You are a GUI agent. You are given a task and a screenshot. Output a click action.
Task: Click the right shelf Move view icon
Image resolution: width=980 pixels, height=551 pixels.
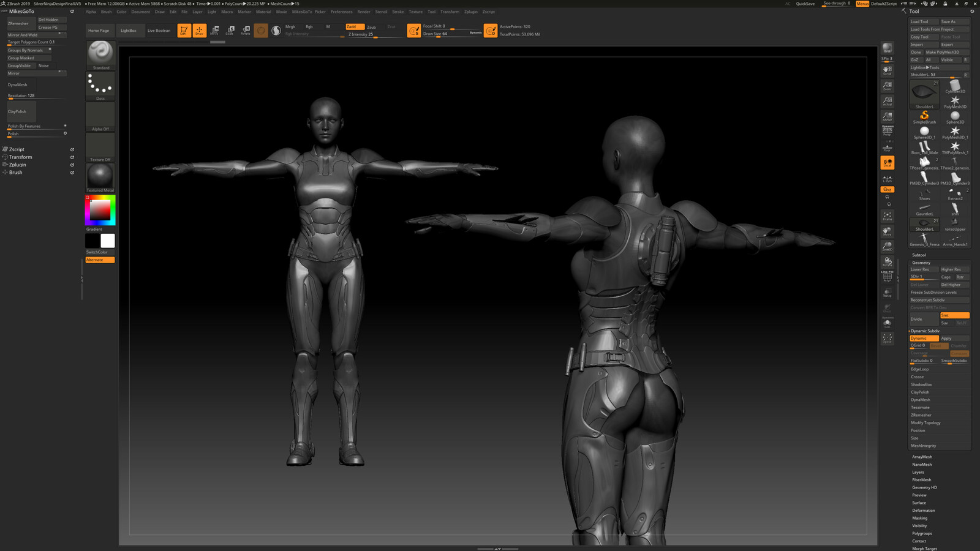pos(888,231)
